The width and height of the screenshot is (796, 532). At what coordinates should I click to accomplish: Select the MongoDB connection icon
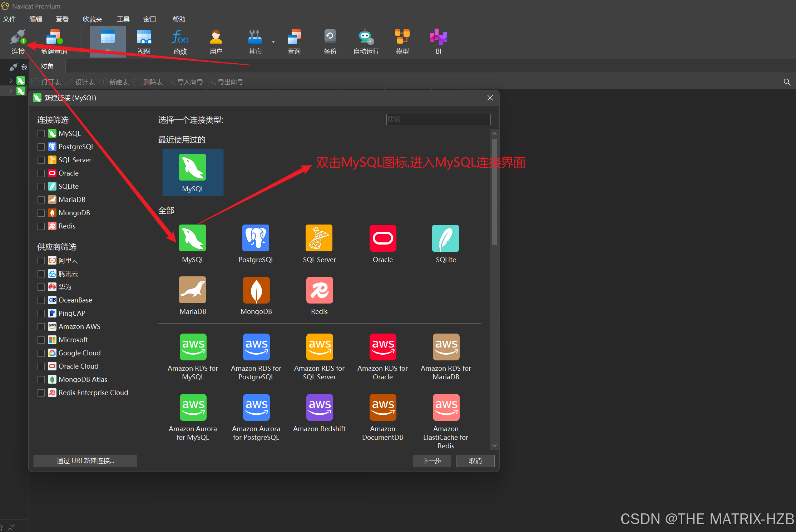tap(256, 290)
